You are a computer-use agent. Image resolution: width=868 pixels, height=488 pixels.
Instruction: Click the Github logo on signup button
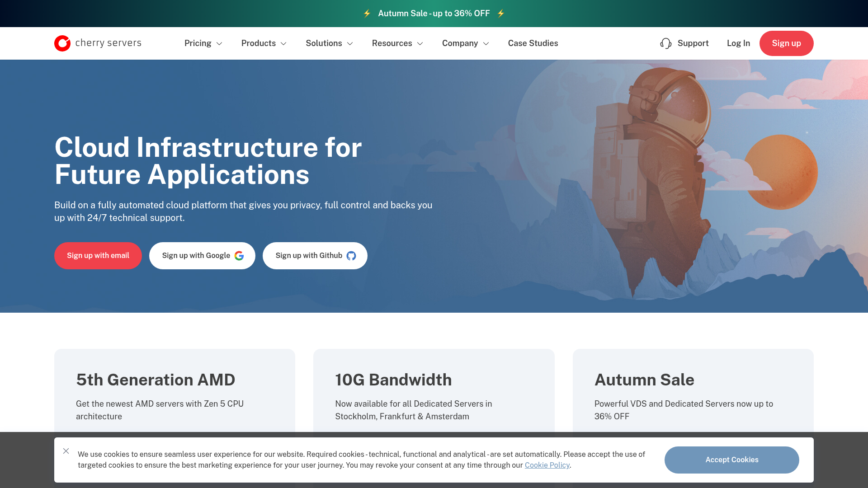[x=351, y=256]
